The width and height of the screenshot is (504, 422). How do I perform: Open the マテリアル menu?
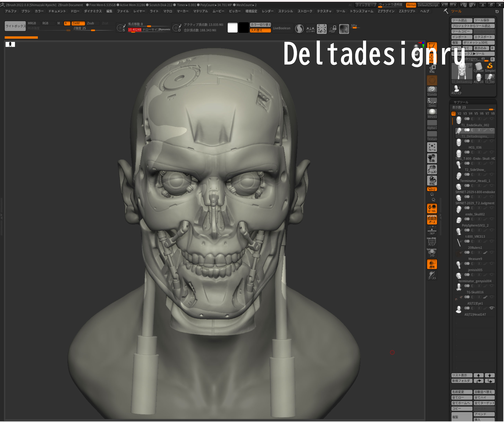[x=200, y=11]
